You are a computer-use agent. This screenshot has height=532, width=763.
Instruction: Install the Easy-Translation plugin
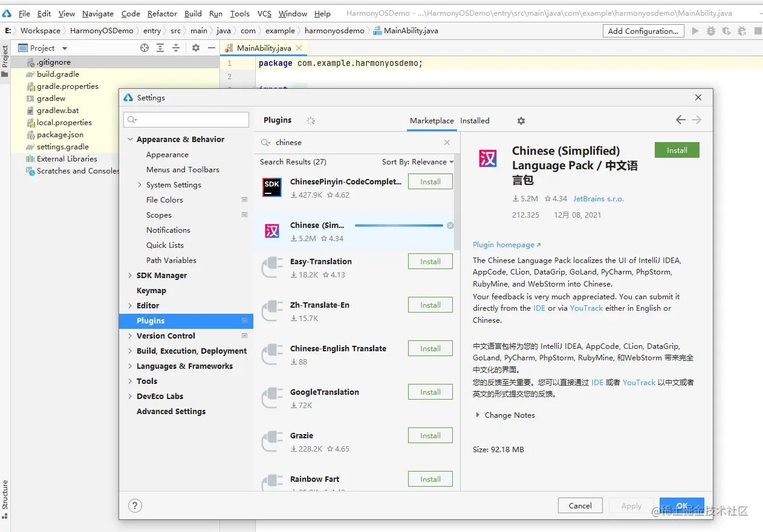tap(430, 262)
